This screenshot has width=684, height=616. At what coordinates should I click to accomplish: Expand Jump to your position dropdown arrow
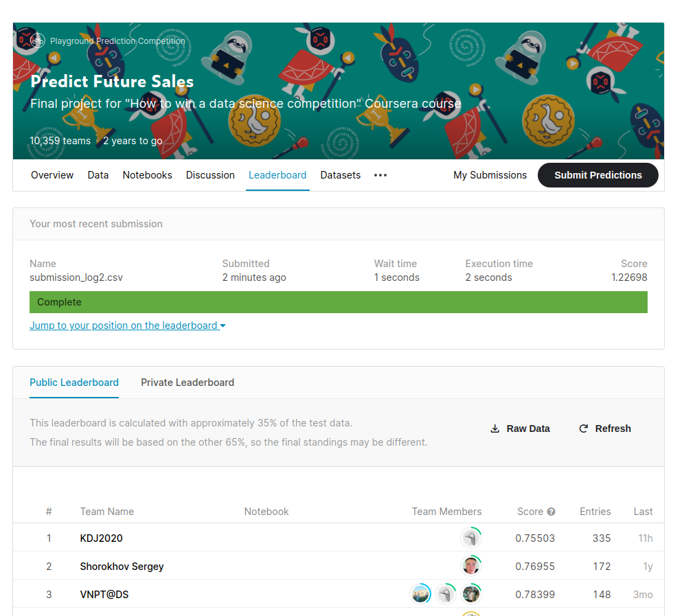point(223,326)
